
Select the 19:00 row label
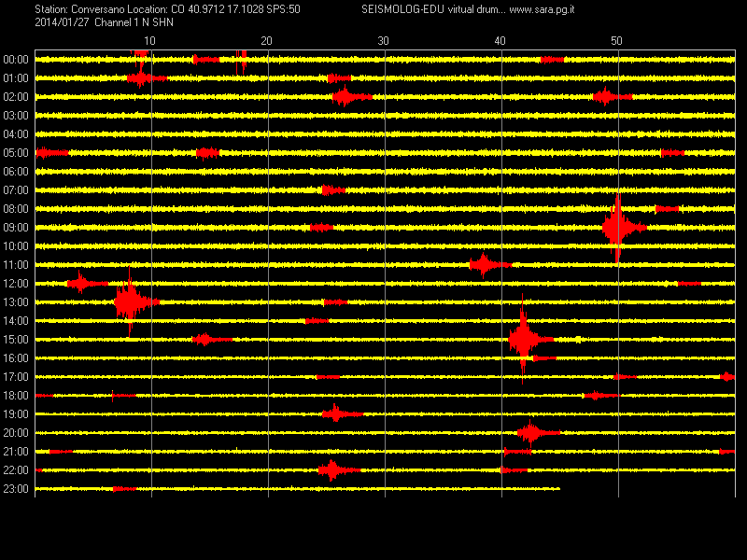16,414
